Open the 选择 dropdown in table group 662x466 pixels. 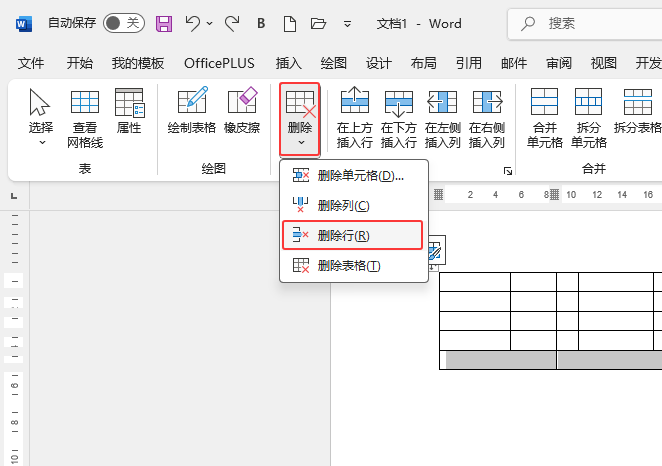click(41, 116)
